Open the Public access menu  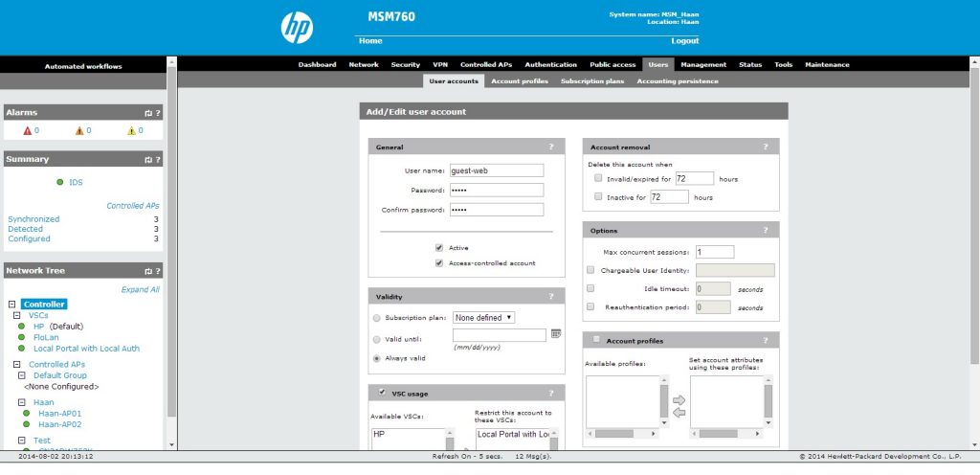tap(612, 64)
